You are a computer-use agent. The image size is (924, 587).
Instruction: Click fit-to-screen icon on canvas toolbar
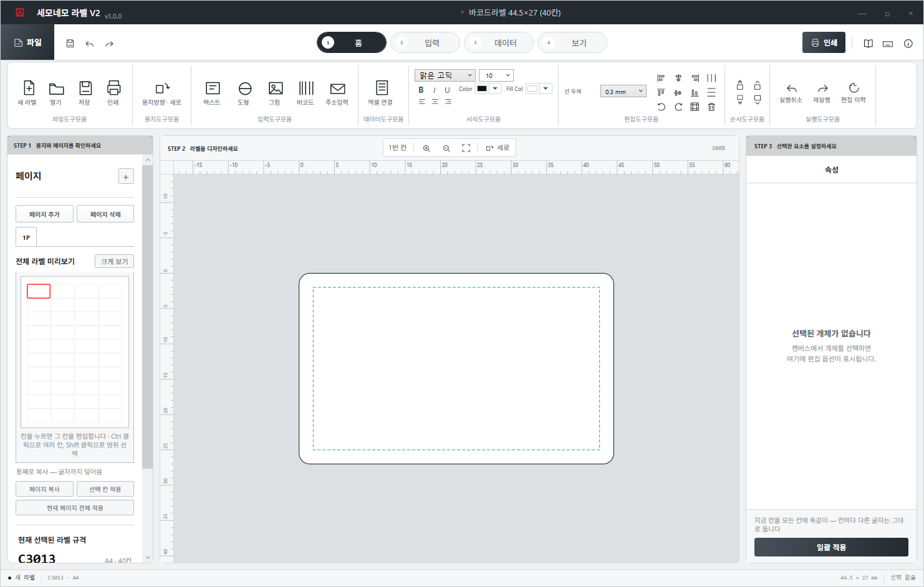(x=466, y=148)
